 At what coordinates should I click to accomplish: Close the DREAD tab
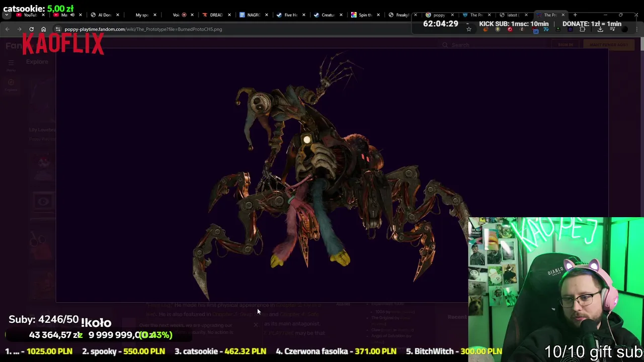click(229, 15)
